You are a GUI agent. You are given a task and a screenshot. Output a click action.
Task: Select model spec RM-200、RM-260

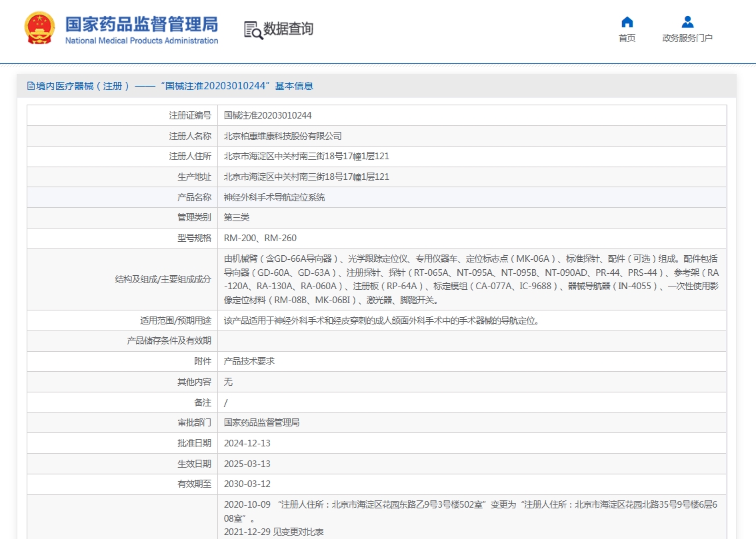click(261, 239)
